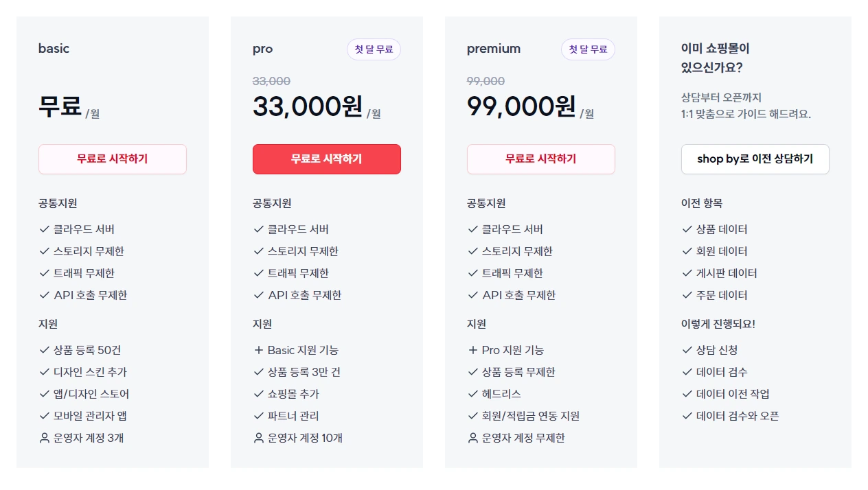The height and width of the screenshot is (490, 868).
Task: Click the 이미 쇼핑몰이 있으신가요? heading
Action: click(715, 58)
